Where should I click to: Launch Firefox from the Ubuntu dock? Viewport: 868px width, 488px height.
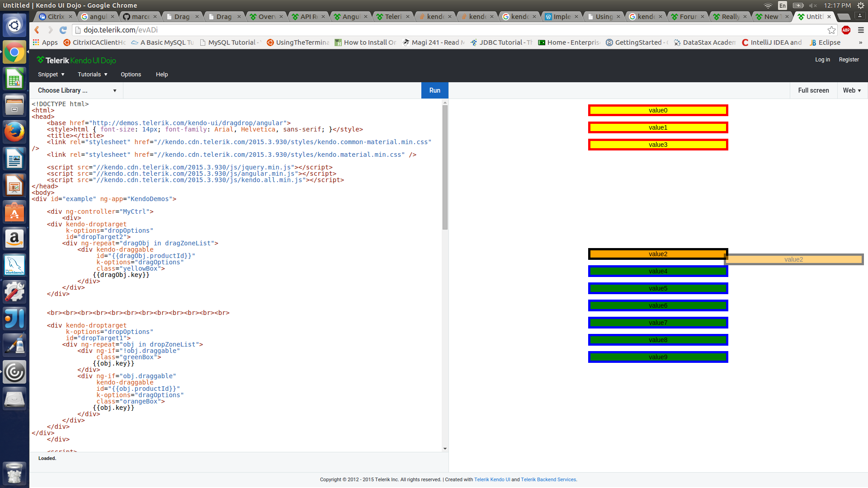coord(14,132)
